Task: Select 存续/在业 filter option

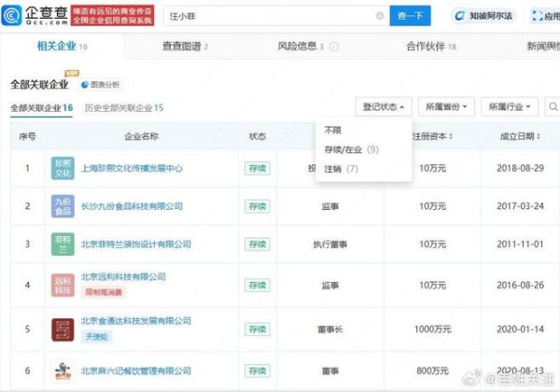Action: click(350, 149)
